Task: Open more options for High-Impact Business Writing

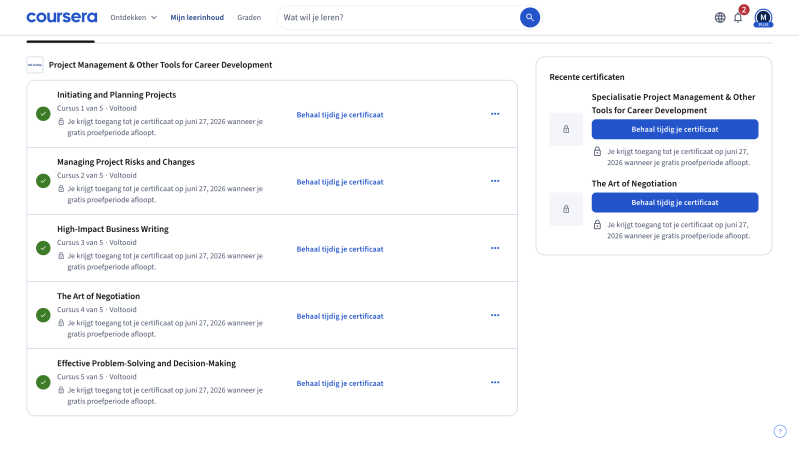Action: pyautogui.click(x=495, y=248)
